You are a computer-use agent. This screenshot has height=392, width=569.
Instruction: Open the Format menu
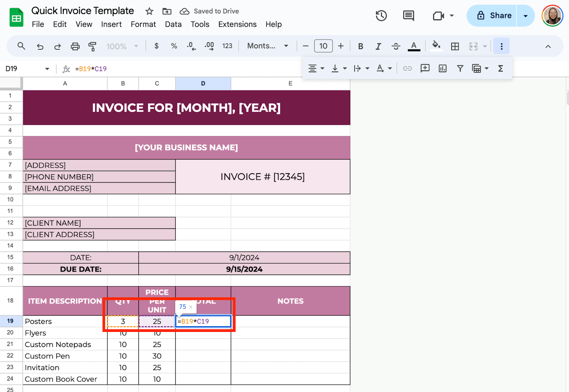[x=143, y=24]
